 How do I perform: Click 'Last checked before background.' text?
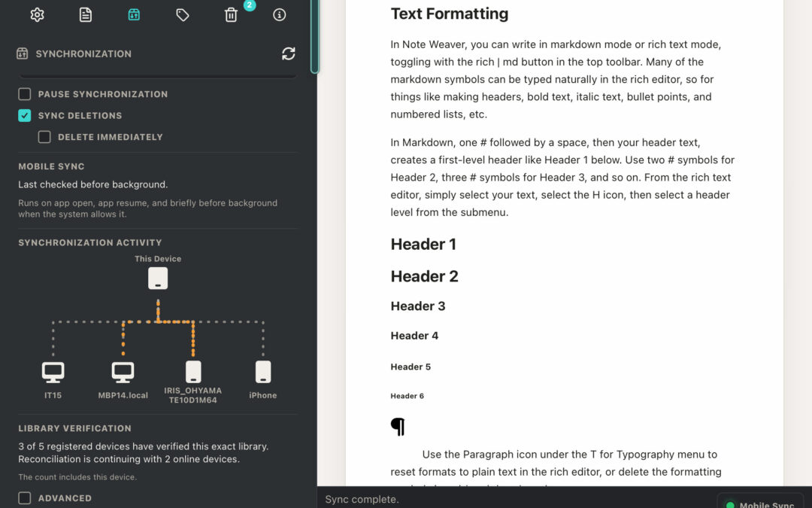[93, 184]
